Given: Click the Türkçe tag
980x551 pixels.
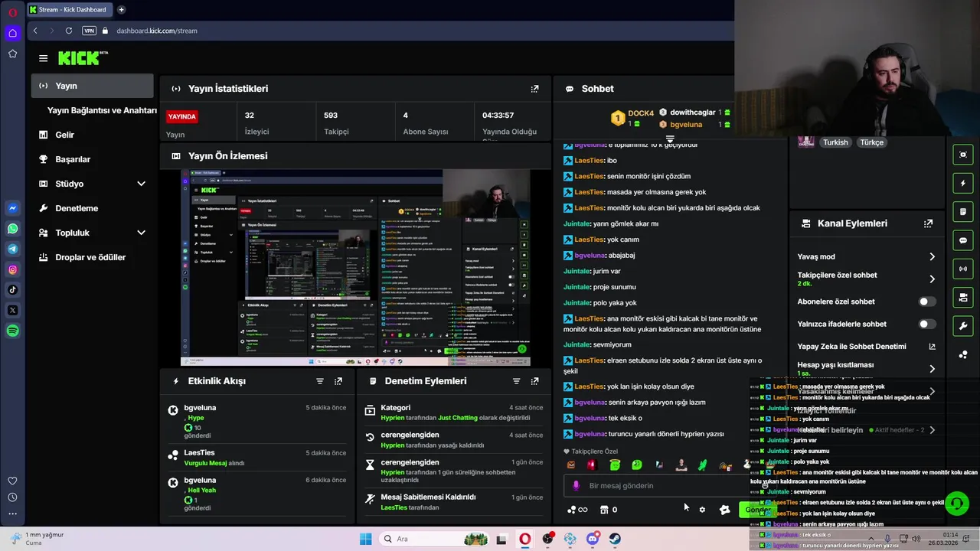Looking at the screenshot, I should pyautogui.click(x=871, y=142).
